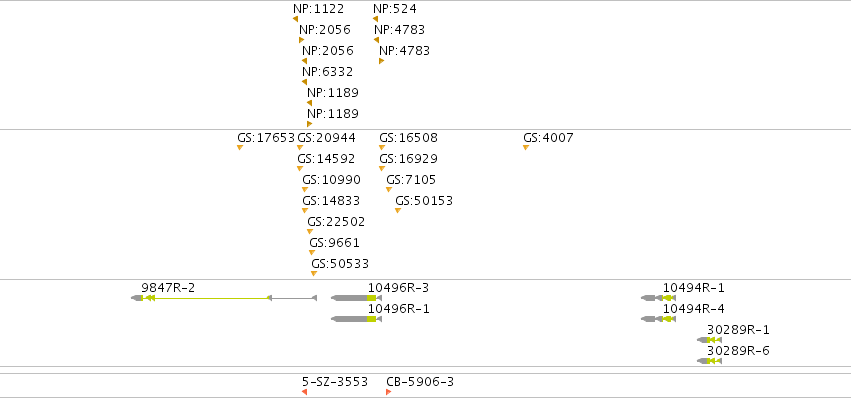Click the GS:16508 feature label
Image resolution: width=851 pixels, height=398 pixels.
(x=408, y=138)
